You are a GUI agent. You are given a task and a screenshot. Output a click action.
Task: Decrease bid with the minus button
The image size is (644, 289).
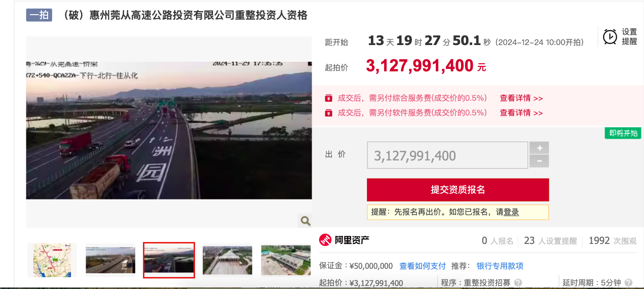coord(539,161)
